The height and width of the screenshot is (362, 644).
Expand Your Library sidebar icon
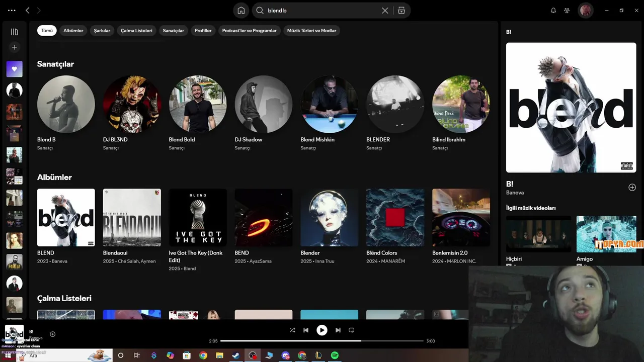pos(14,32)
